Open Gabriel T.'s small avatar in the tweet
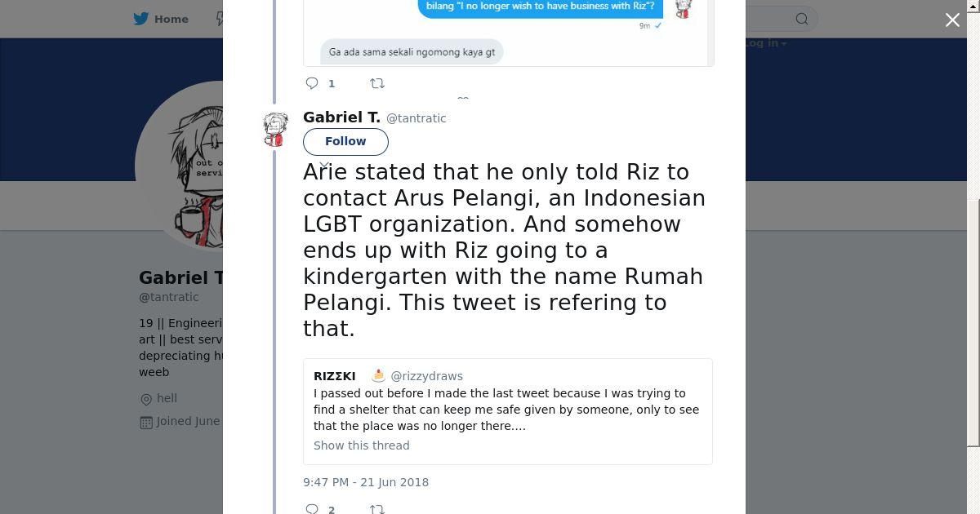The width and height of the screenshot is (980, 514). tap(276, 130)
